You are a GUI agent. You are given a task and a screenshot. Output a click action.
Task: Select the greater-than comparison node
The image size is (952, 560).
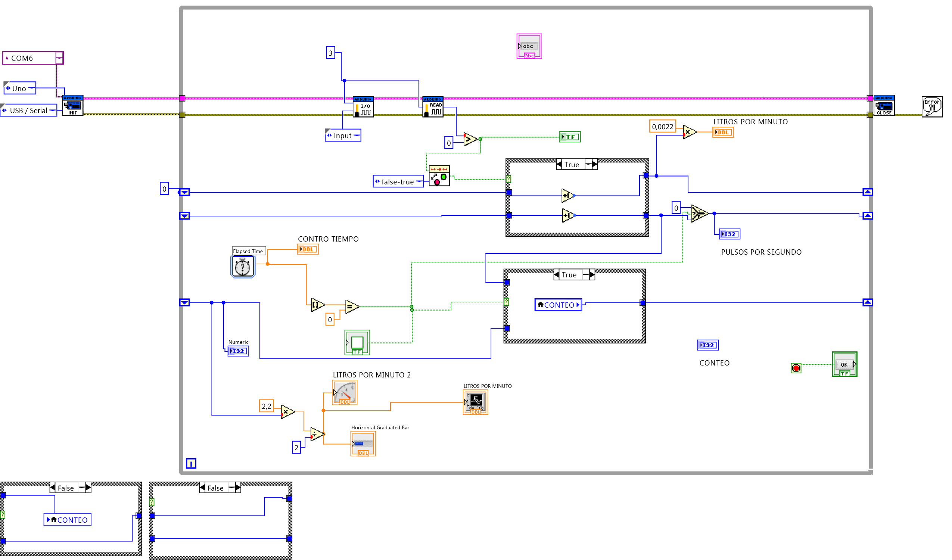470,139
